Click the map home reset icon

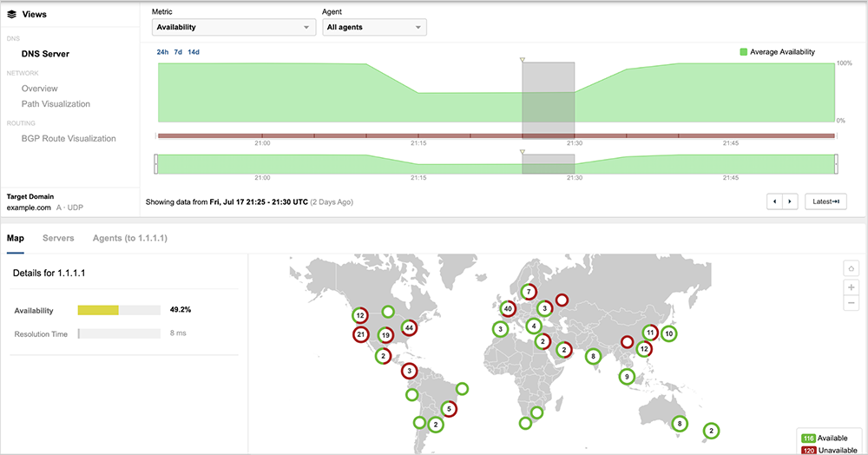click(x=851, y=269)
